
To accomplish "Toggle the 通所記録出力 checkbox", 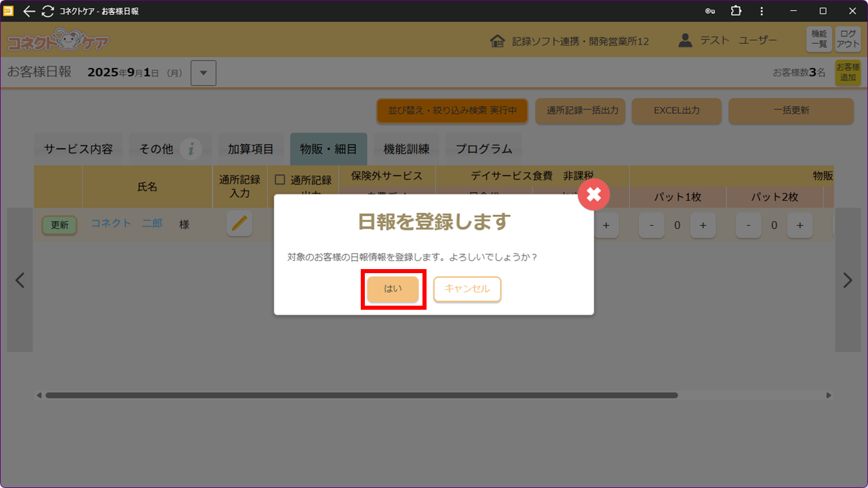I will point(280,180).
